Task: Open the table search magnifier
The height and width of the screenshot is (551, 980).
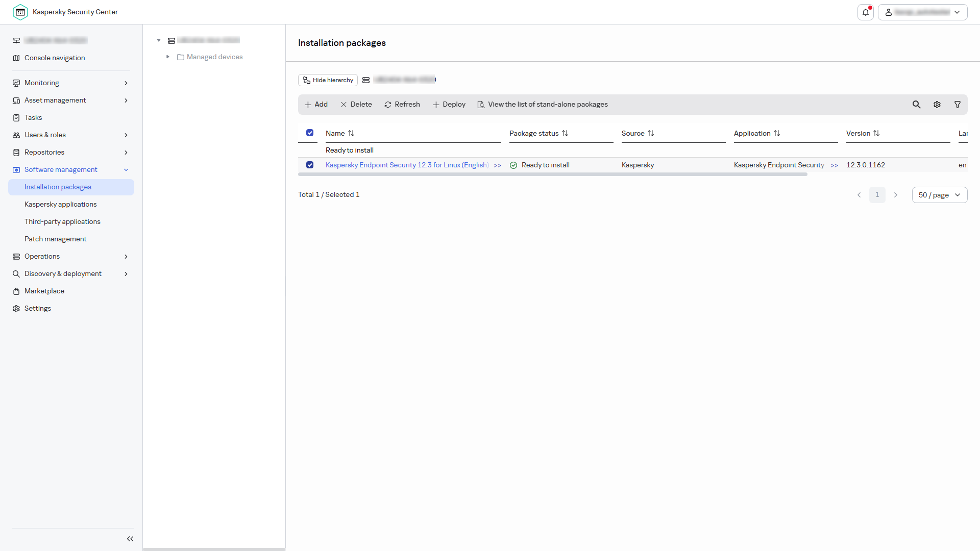Action: point(917,105)
